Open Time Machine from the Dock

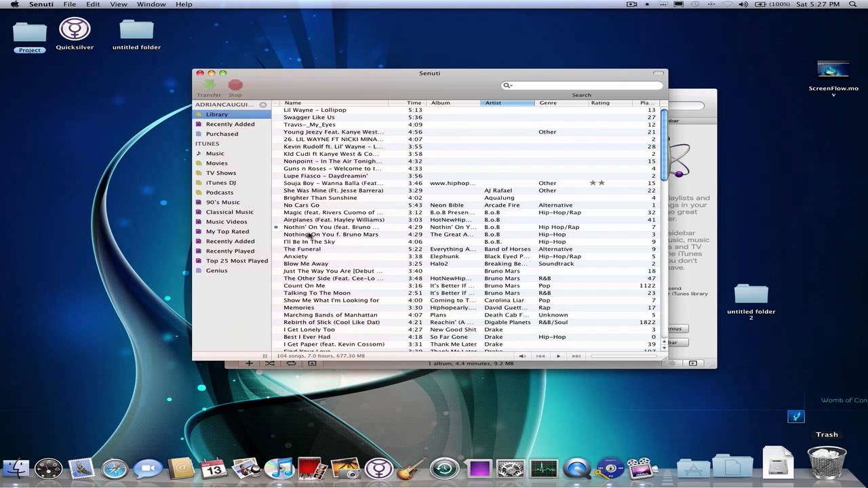click(x=444, y=468)
